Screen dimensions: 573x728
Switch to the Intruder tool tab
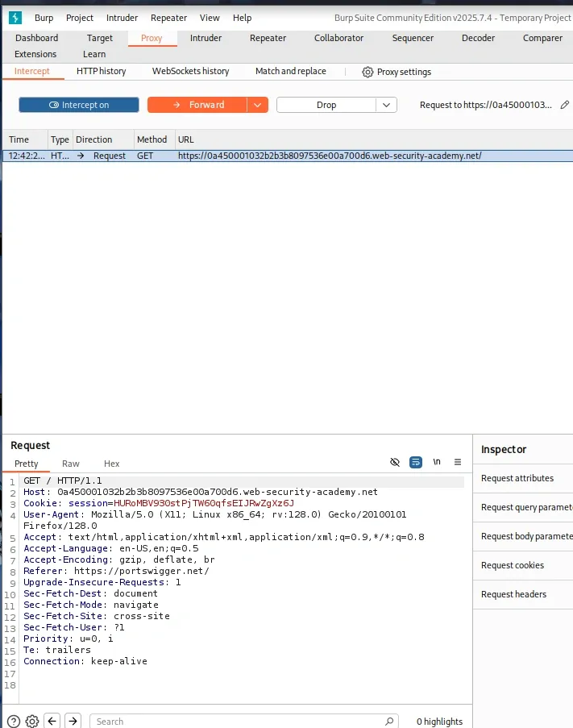(x=206, y=38)
